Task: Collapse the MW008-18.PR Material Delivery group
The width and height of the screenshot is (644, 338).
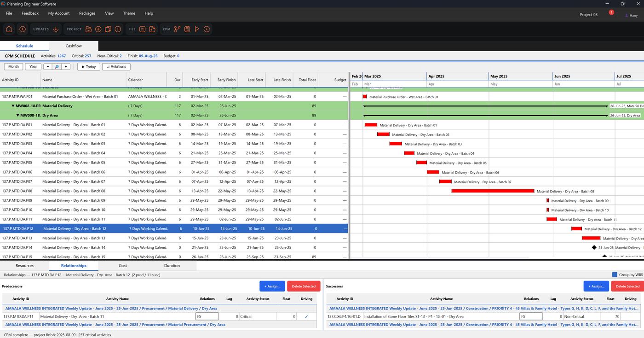Action: pyautogui.click(x=13, y=106)
